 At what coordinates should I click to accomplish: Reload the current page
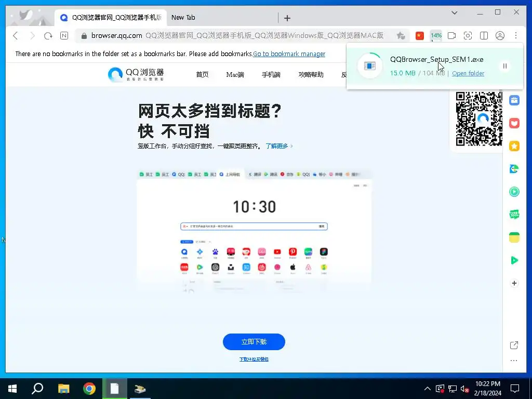point(48,36)
